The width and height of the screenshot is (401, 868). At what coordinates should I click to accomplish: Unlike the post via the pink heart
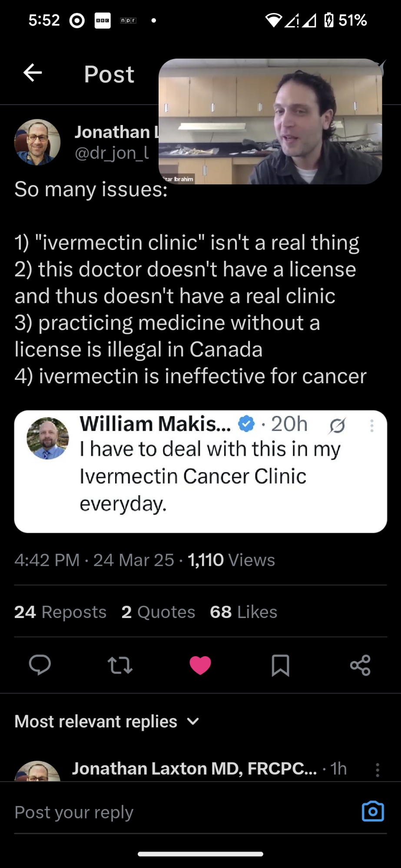(200, 665)
